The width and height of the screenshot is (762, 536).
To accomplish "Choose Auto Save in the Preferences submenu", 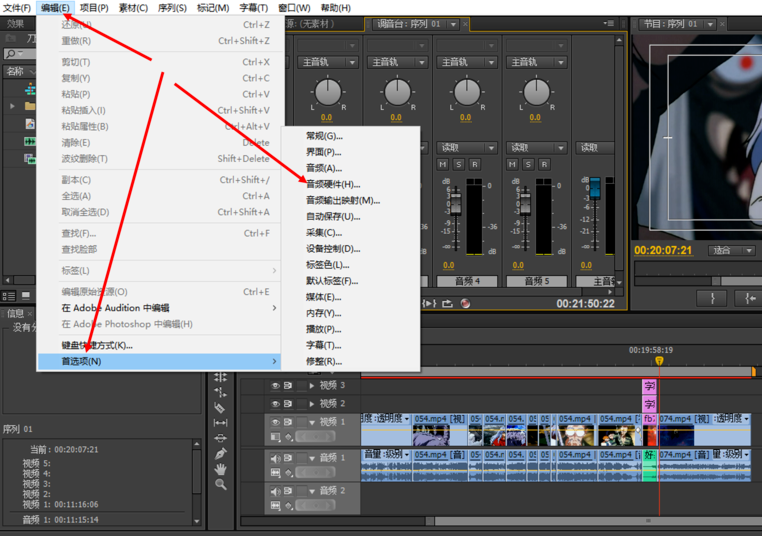I will click(x=350, y=216).
